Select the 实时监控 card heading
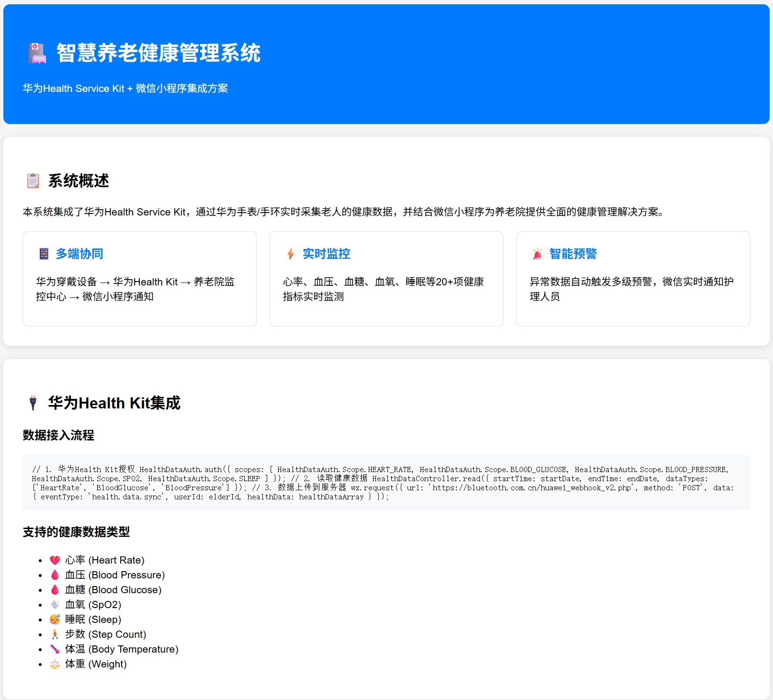This screenshot has width=773, height=700. coord(326,254)
